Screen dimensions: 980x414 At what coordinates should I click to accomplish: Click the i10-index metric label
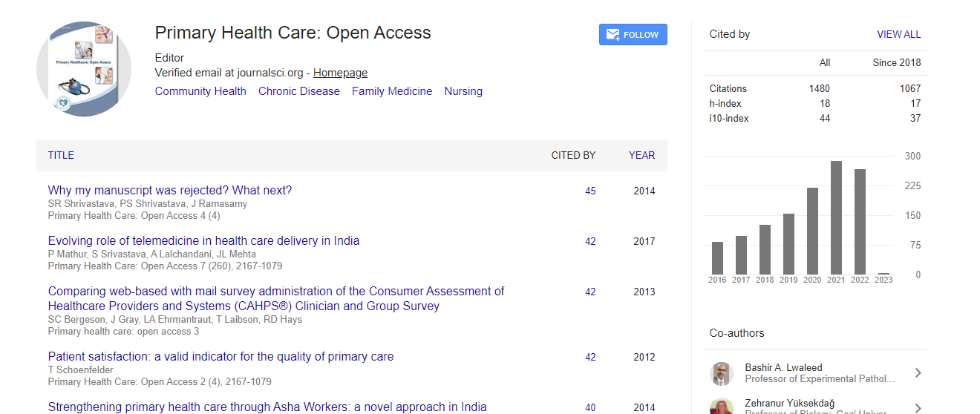(729, 118)
